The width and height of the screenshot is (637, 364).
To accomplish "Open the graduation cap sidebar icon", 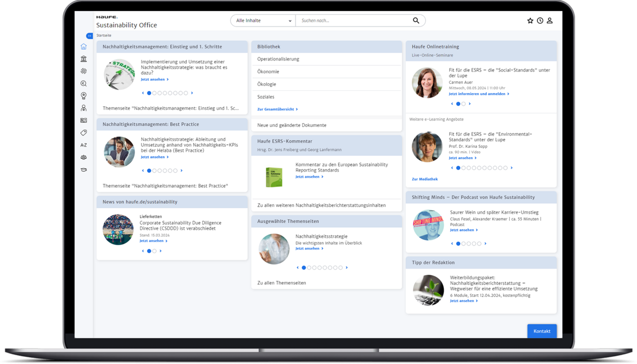I will tap(84, 170).
